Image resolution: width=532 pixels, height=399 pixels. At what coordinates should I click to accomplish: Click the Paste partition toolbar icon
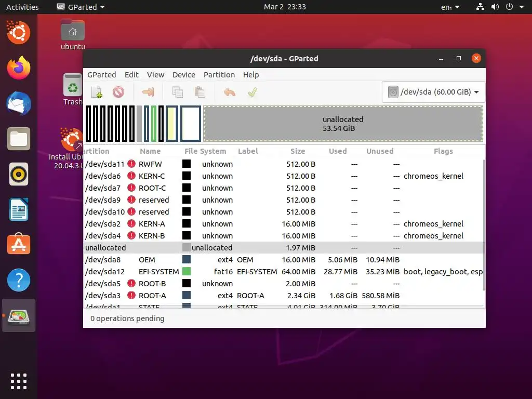click(200, 92)
